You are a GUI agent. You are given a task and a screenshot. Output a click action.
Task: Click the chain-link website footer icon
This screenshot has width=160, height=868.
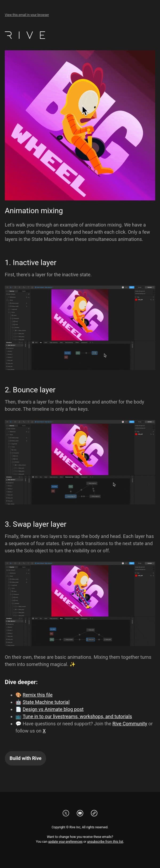(x=94, y=813)
